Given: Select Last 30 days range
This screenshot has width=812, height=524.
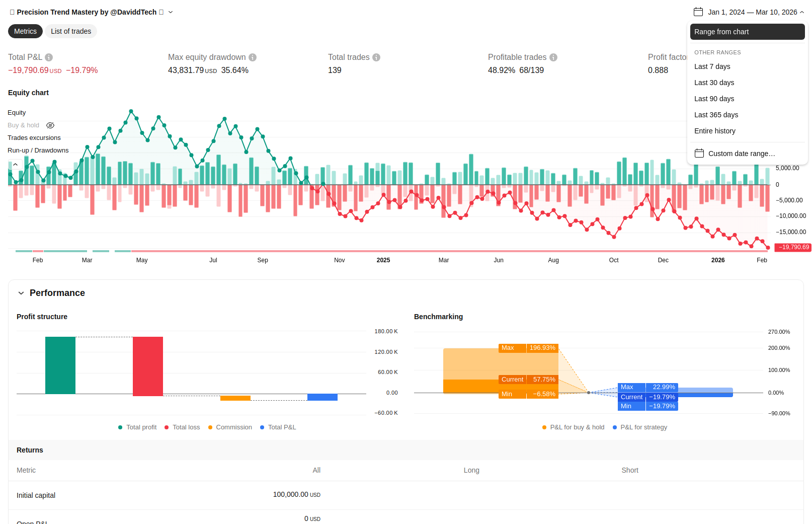Looking at the screenshot, I should (714, 83).
